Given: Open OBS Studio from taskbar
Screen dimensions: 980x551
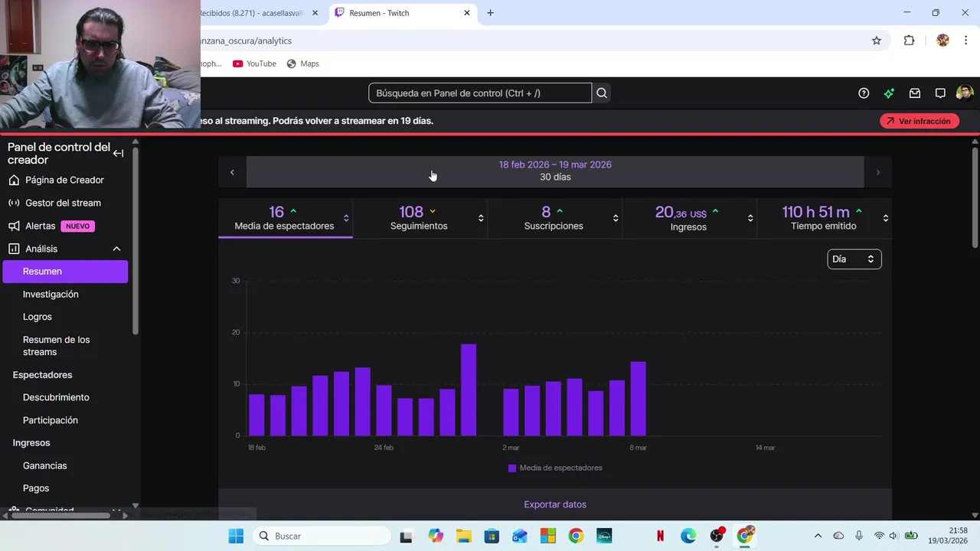Looking at the screenshot, I should [717, 536].
